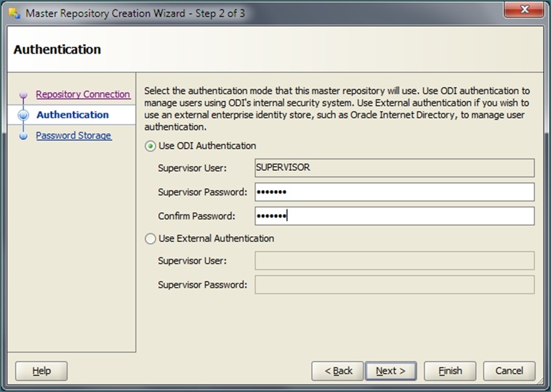The height and width of the screenshot is (392, 551).
Task: Click the wizard title bar app icon
Action: [14, 13]
